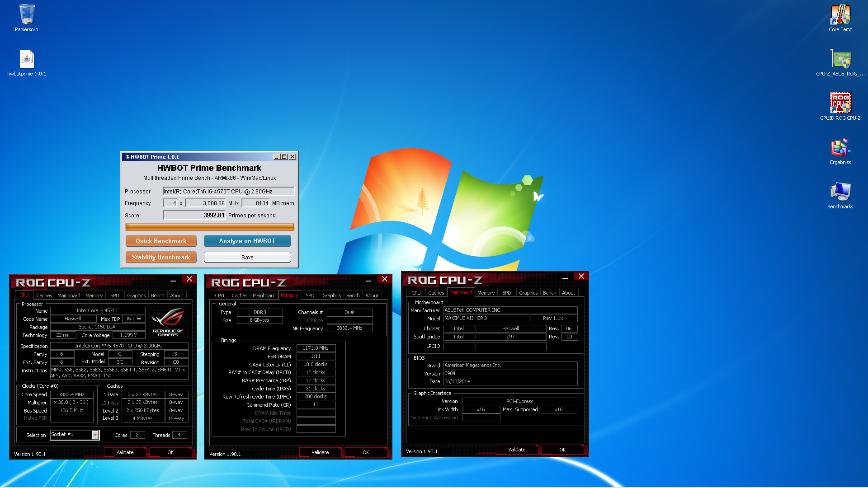Select Bench tab in the Memory window
The width and height of the screenshot is (868, 488).
coord(353,296)
